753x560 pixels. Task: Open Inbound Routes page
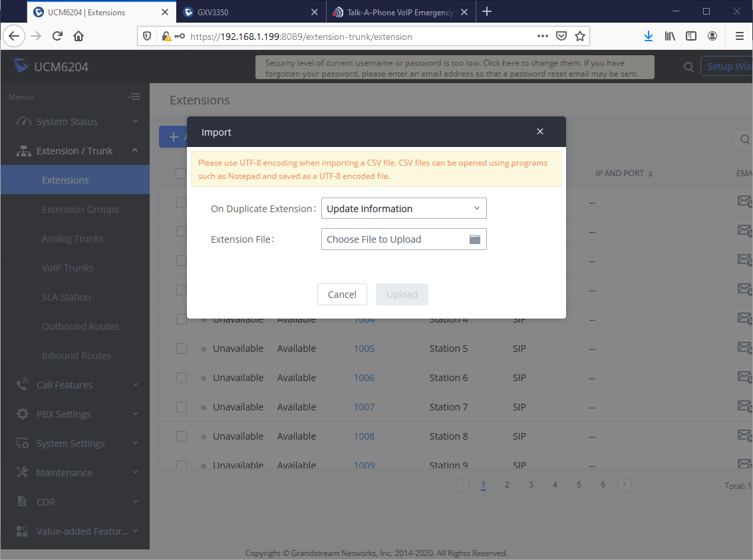pos(75,356)
